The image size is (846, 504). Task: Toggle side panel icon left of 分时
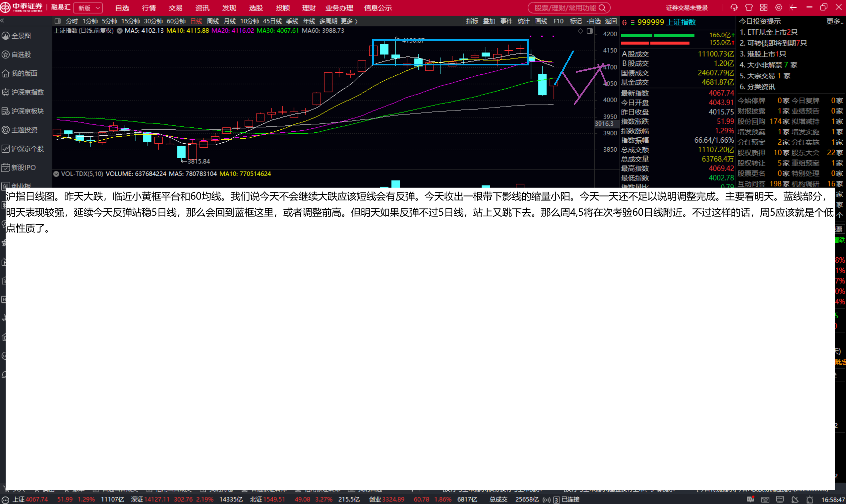58,21
